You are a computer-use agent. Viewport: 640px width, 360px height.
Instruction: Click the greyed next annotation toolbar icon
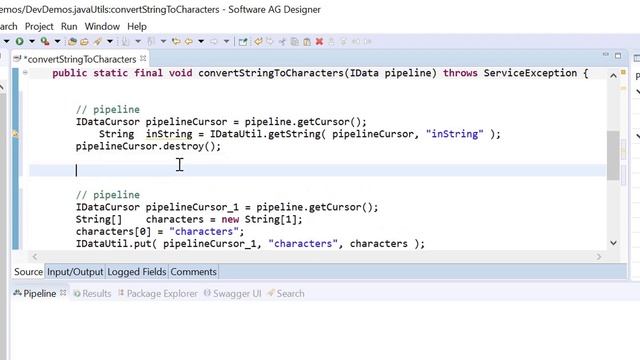click(126, 42)
